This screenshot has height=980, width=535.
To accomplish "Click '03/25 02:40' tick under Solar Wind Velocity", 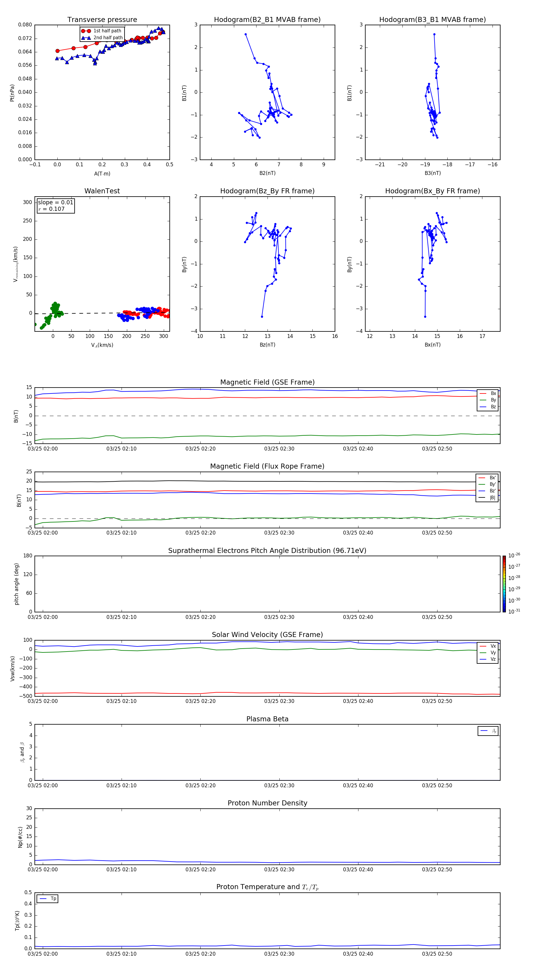I will [x=358, y=701].
